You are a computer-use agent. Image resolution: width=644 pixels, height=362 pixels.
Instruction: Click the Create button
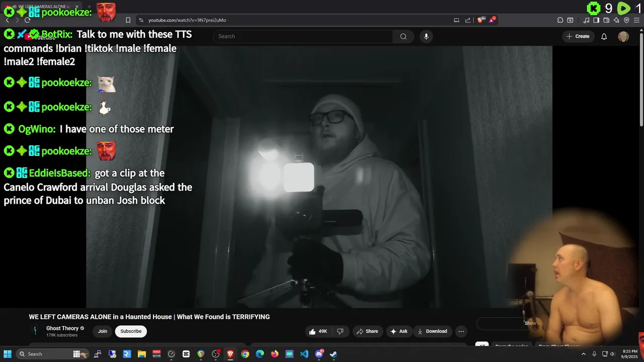[x=578, y=36]
